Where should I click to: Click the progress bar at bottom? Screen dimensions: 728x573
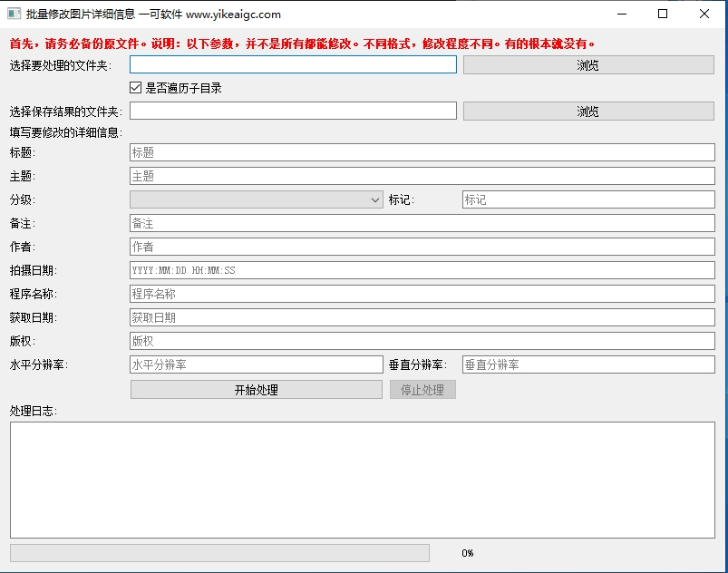pyautogui.click(x=219, y=553)
